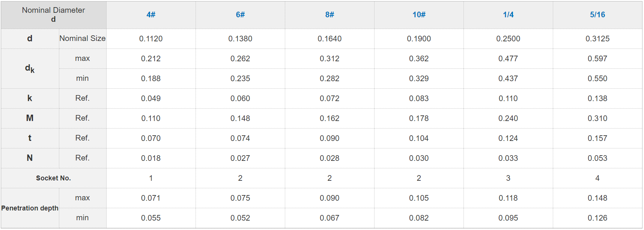Screen dimensions: 644x230
Task: Select the 0.1120 nominal size cell
Action: (151, 39)
